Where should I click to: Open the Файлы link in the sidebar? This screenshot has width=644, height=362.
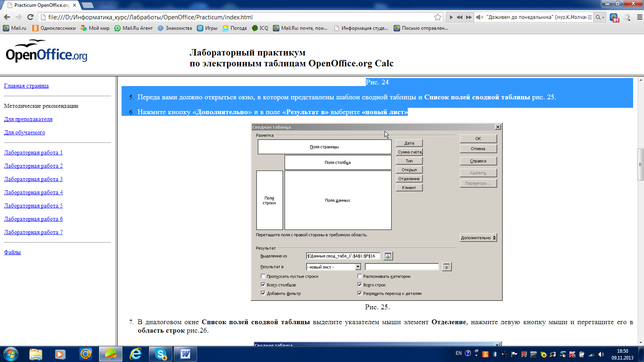point(12,252)
